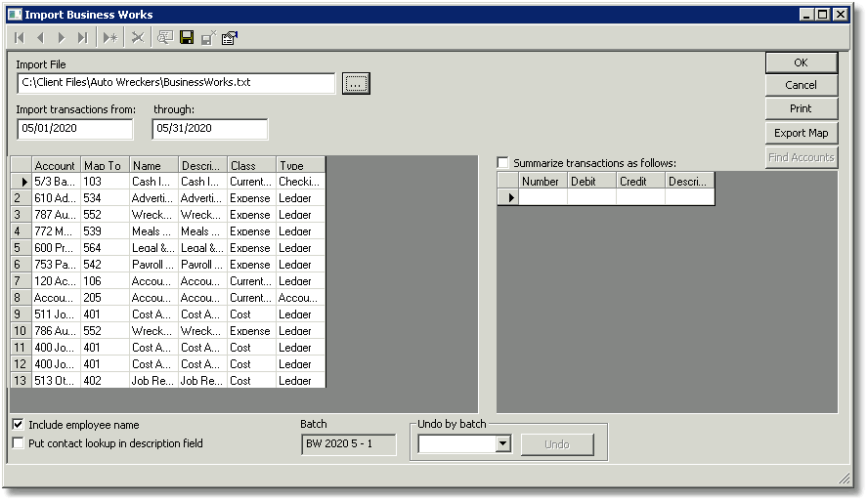Browse for import file with ellipsis button
The width and height of the screenshot is (868, 502).
[x=356, y=83]
